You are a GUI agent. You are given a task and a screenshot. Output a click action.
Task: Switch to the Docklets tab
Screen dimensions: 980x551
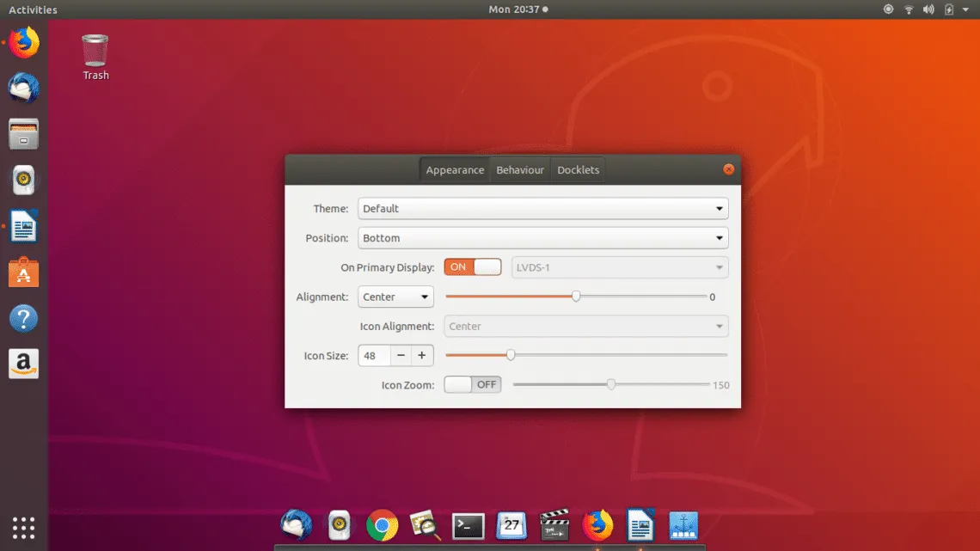click(578, 170)
